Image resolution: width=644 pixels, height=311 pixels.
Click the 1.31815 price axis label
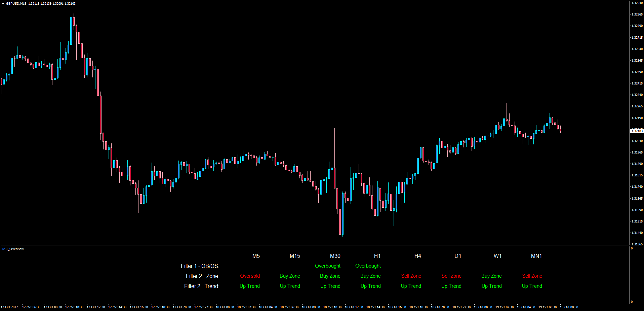click(x=637, y=175)
